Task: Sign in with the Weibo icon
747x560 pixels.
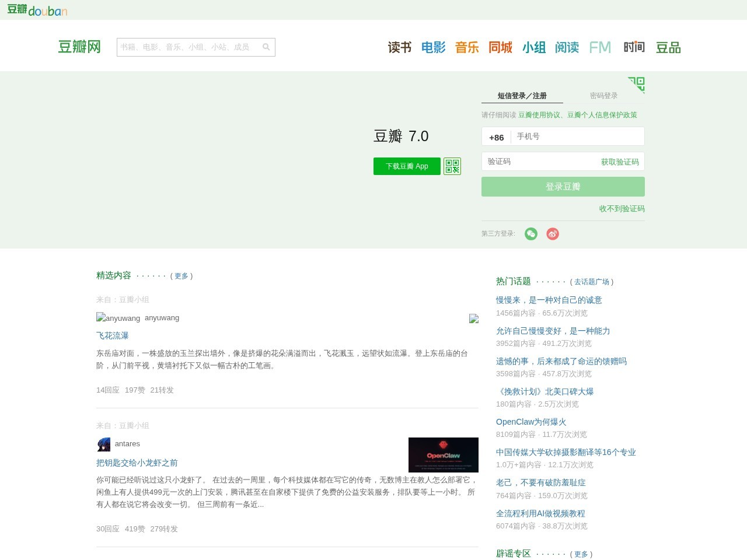Action: pyautogui.click(x=552, y=233)
